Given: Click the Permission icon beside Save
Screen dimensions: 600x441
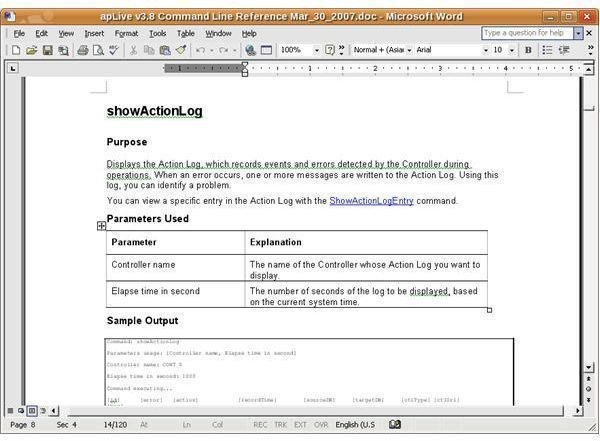Looking at the screenshot, I should [x=64, y=50].
